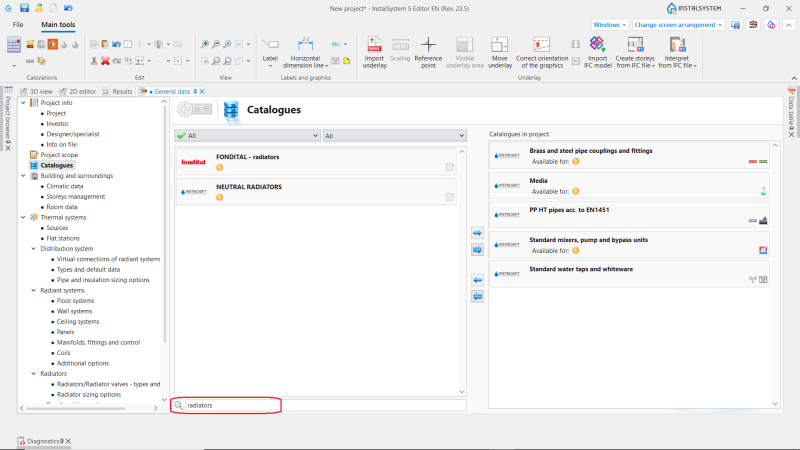Open Project scope tree item
Image resolution: width=800 pixels, height=450 pixels.
pyautogui.click(x=59, y=155)
